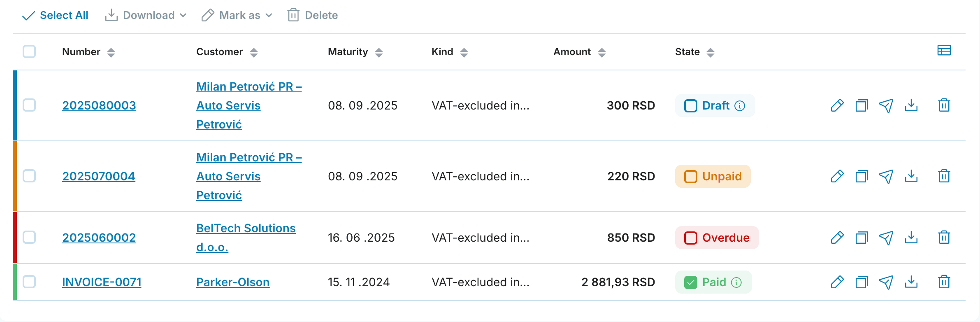Screen dimensions: 980x322
Task: Sort invoices by State header
Action: 694,52
